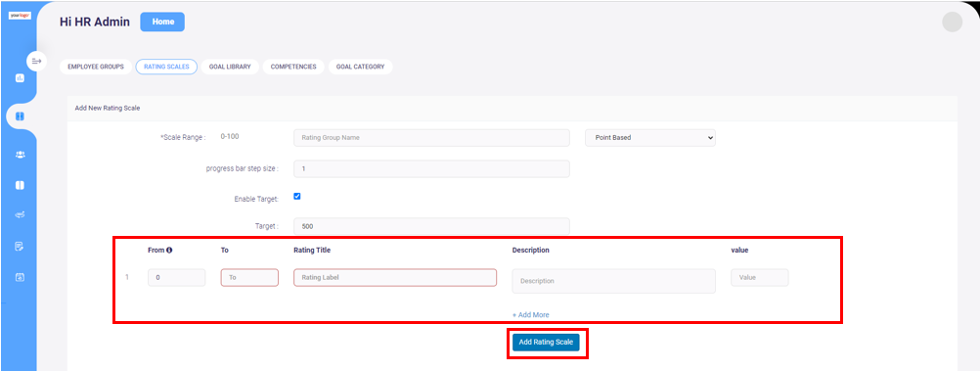Switch to Goal Category tab
This screenshot has height=371, width=980.
coord(360,67)
